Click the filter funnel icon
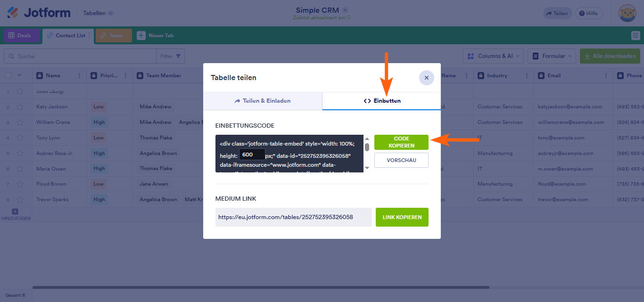 coord(178,56)
